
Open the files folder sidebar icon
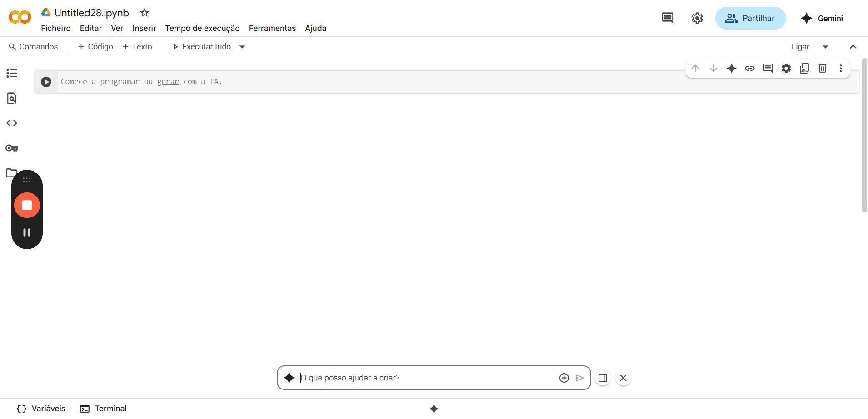coord(12,173)
